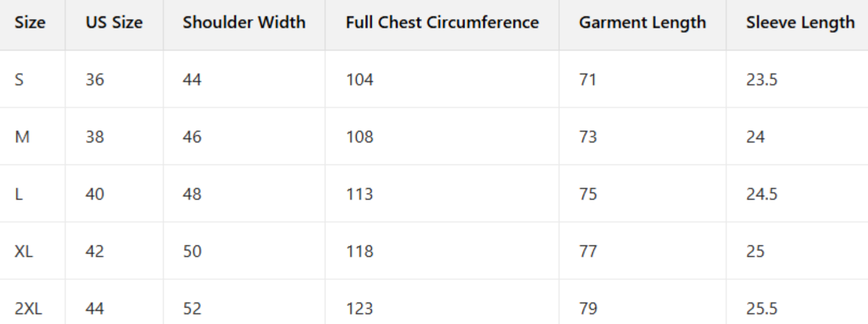Select the Shoulder Width column header

[244, 23]
